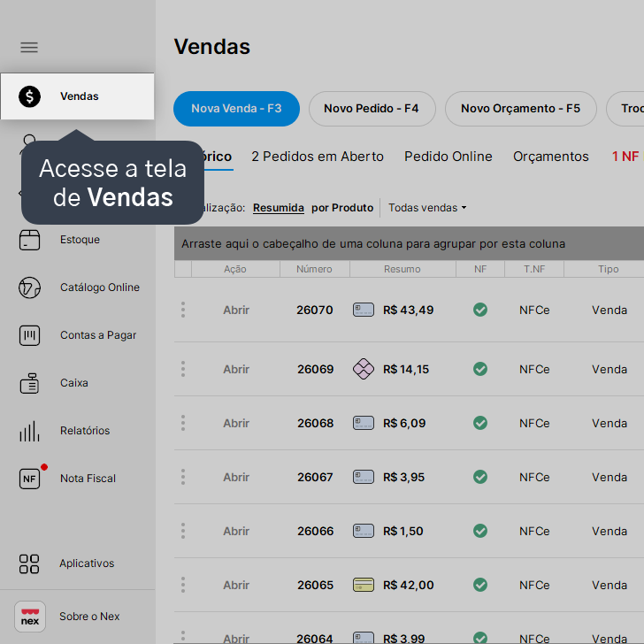The width and height of the screenshot is (644, 644).
Task: Click amount R$ 1,50
Action: tap(402, 531)
